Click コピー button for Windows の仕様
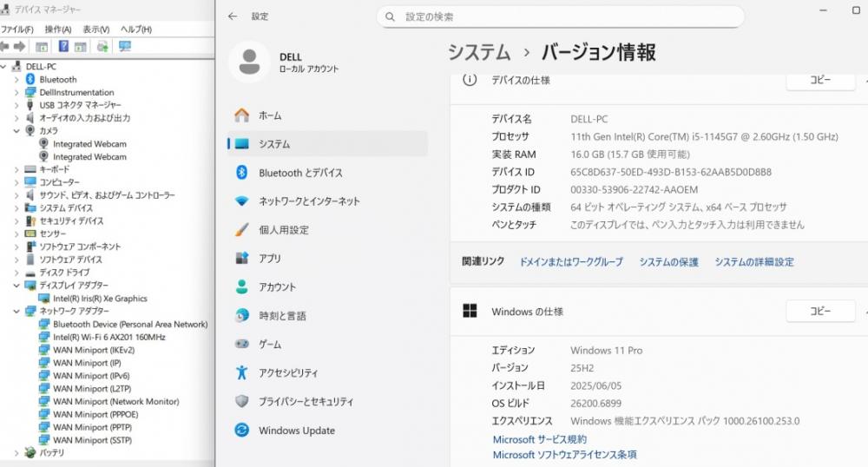The image size is (868, 467). [820, 312]
